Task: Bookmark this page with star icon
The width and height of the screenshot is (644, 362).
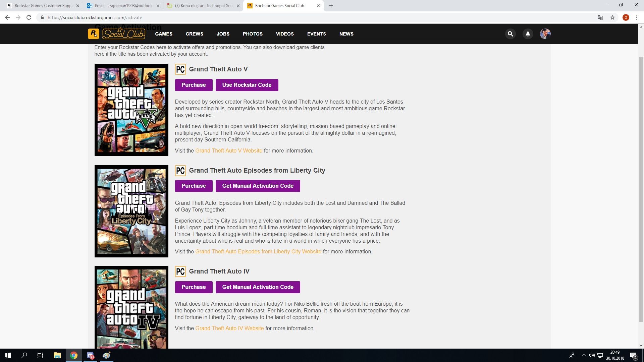Action: [612, 17]
